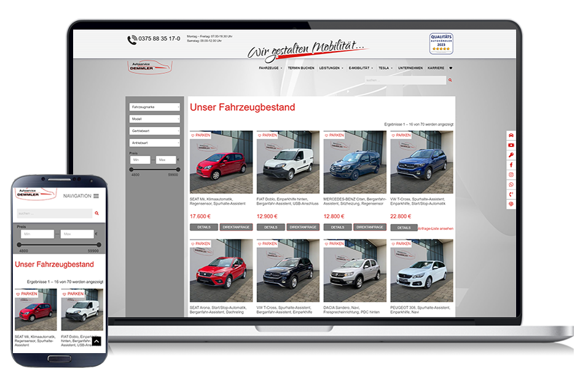The height and width of the screenshot is (374, 588).
Task: Open the Anfrage-Liste ansehen link
Action: point(436,228)
